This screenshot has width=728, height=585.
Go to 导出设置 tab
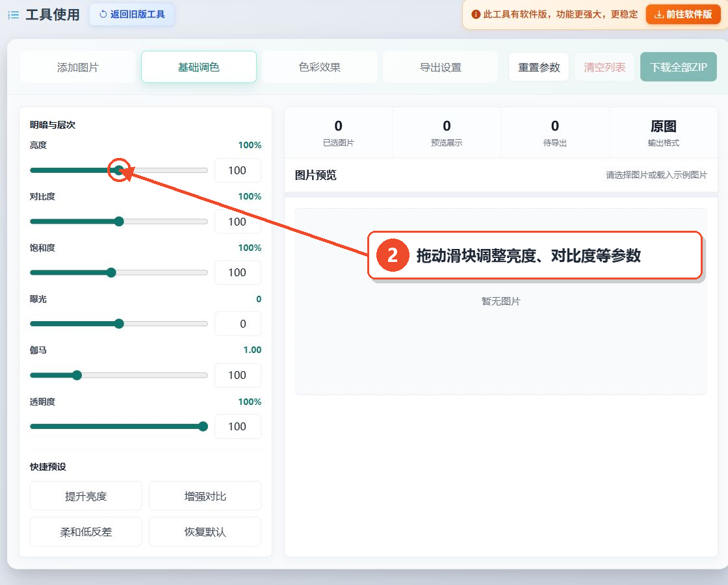pos(440,68)
